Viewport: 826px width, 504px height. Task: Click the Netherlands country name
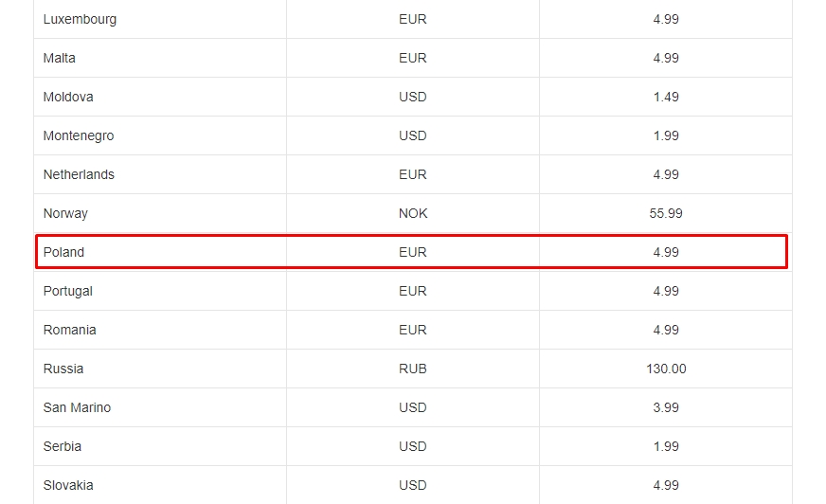click(79, 174)
